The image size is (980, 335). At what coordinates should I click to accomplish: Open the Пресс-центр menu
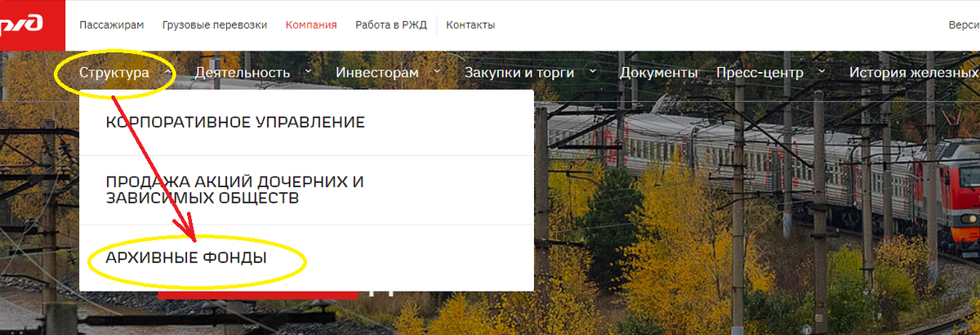759,73
